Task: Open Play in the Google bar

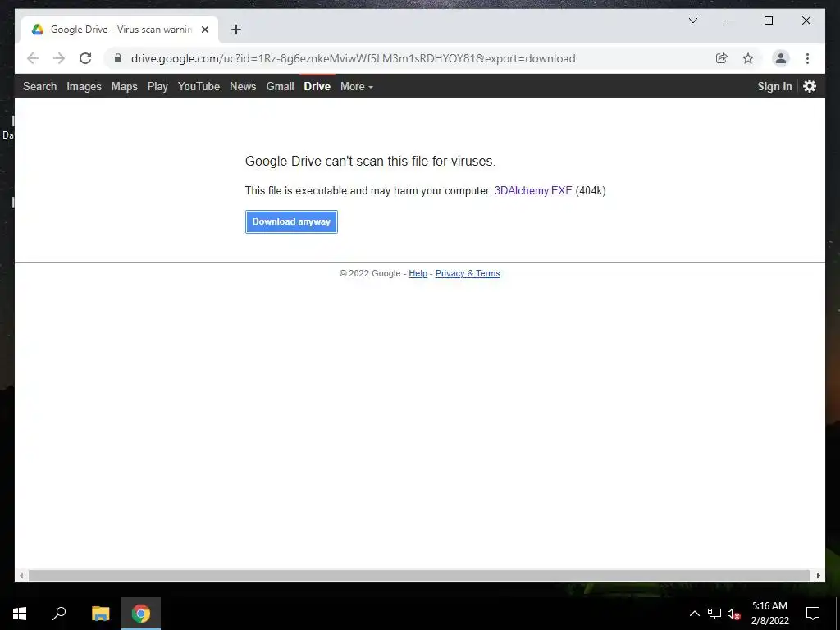Action: [157, 86]
